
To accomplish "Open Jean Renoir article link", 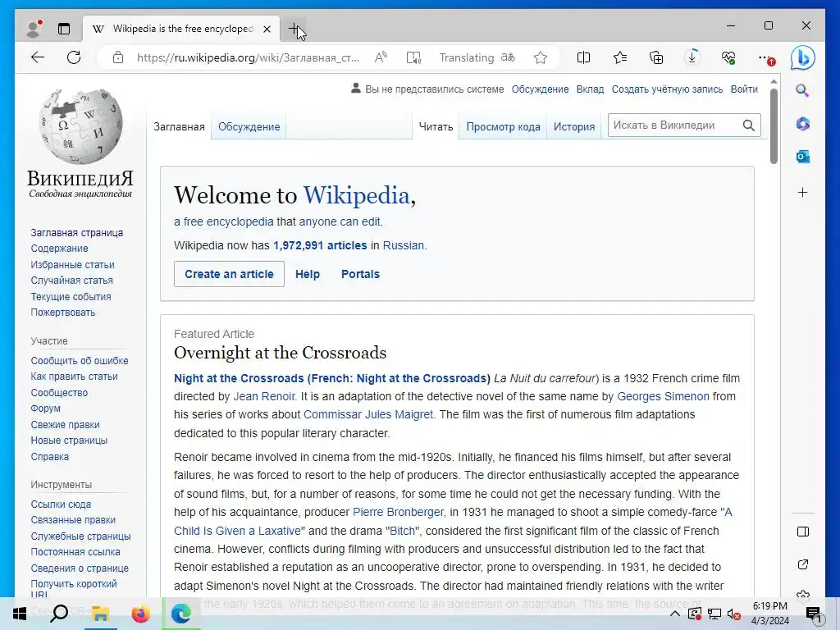I will coord(264,396).
